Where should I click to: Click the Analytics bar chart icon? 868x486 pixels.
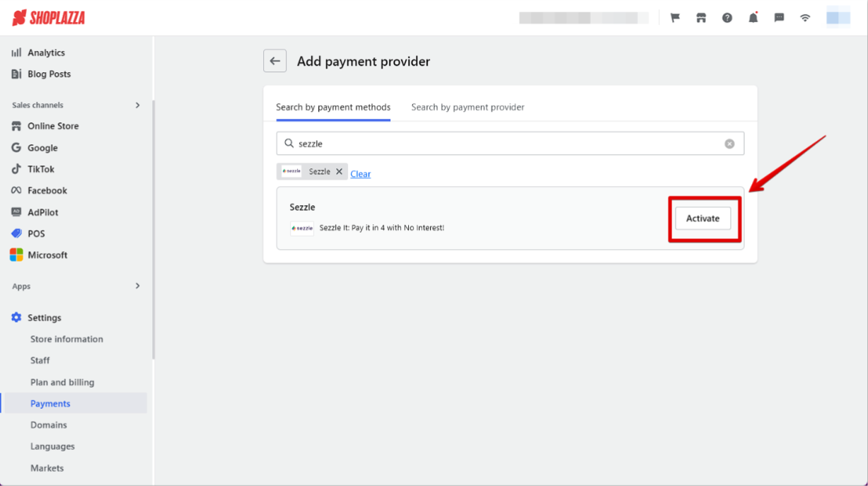[16, 52]
